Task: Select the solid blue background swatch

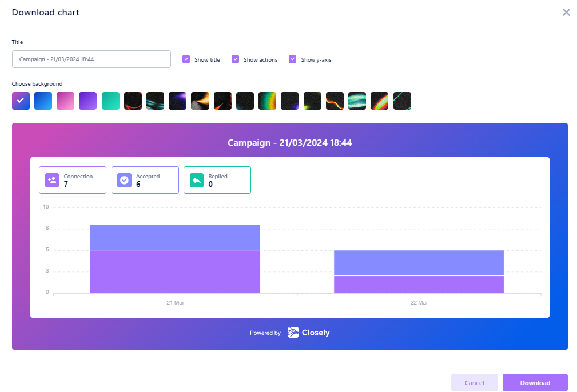Action: point(43,101)
